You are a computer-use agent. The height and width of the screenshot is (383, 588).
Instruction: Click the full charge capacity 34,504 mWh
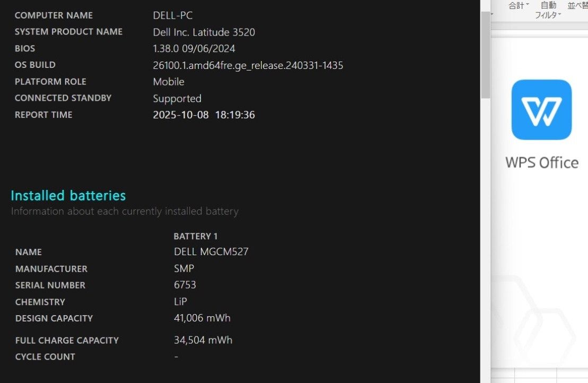point(203,340)
